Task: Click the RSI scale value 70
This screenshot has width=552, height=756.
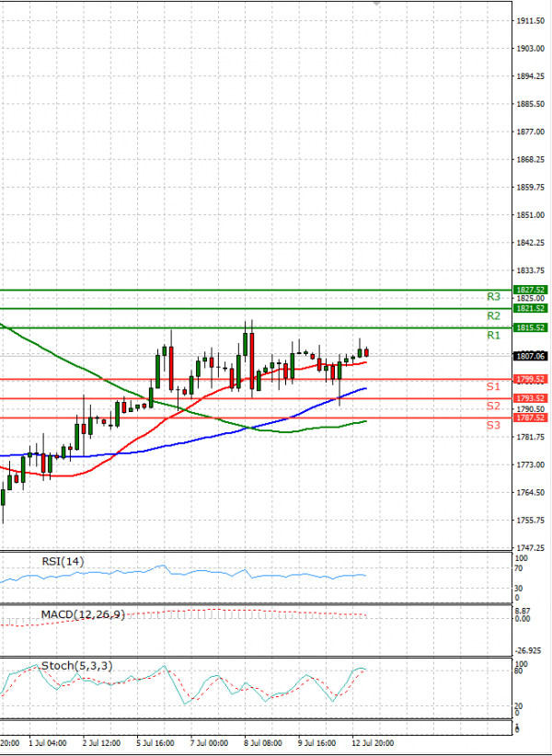Action: pos(518,568)
